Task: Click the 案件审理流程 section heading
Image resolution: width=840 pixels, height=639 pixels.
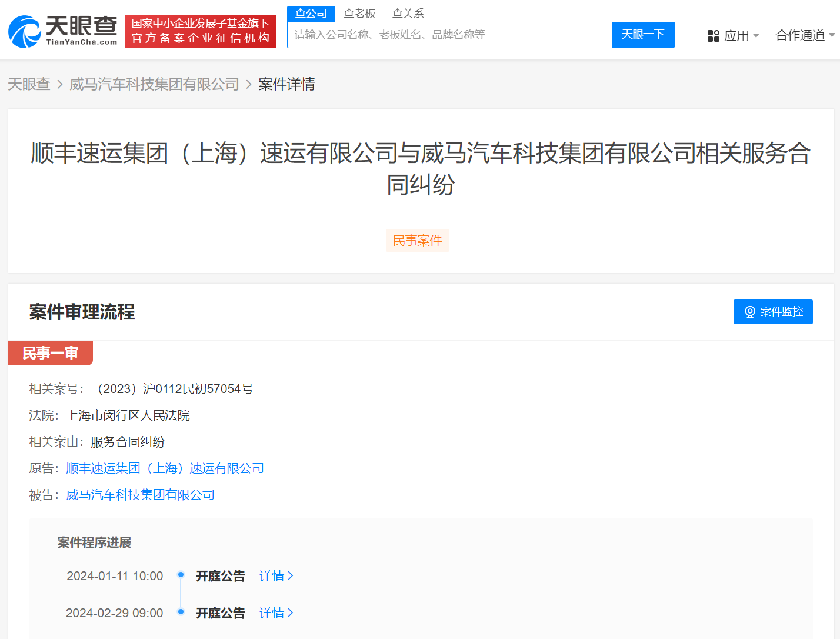Action: click(x=82, y=312)
